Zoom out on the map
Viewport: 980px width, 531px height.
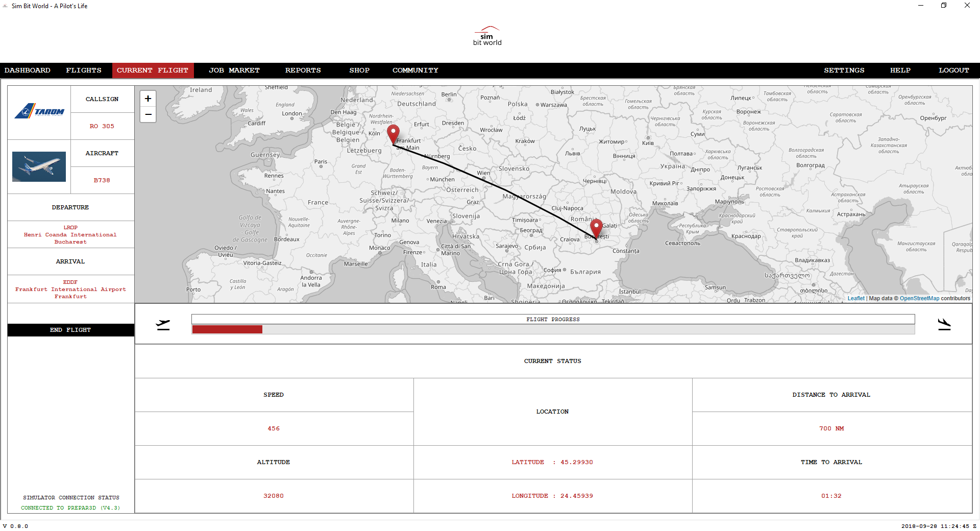pos(148,114)
